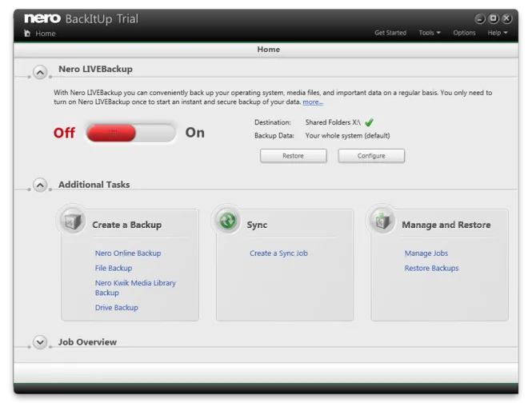Expand the Job Overview section

40,342
